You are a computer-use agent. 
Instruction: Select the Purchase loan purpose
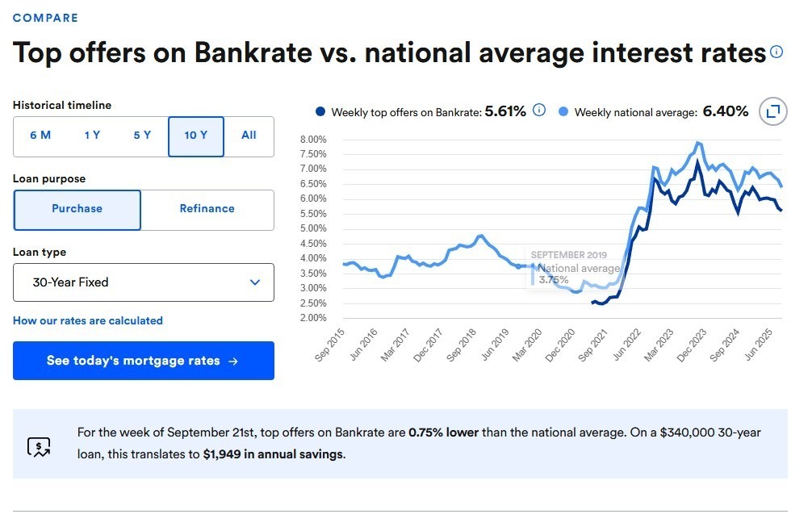click(77, 209)
